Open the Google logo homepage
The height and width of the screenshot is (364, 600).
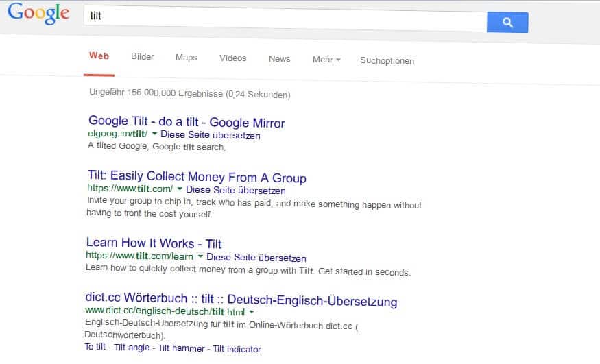pos(38,14)
